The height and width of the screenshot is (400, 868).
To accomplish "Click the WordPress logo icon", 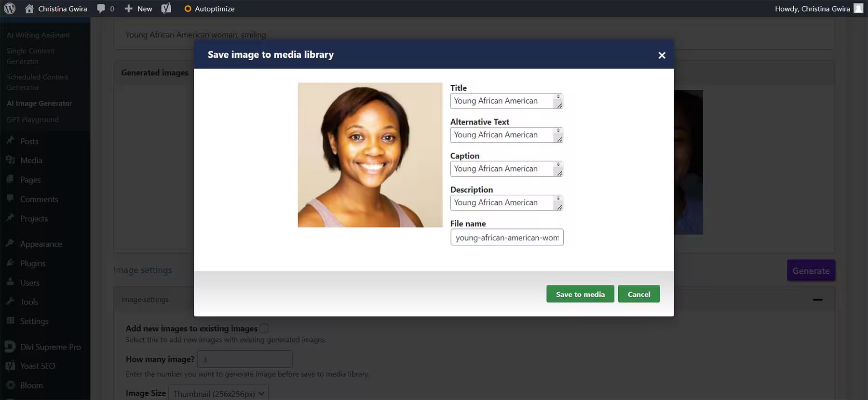I will (10, 9).
